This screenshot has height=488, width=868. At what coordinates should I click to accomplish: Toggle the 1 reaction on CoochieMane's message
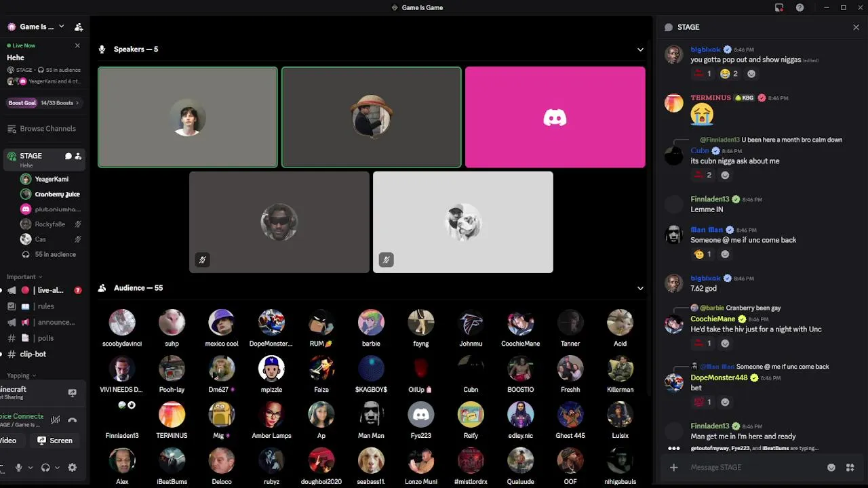coord(702,344)
